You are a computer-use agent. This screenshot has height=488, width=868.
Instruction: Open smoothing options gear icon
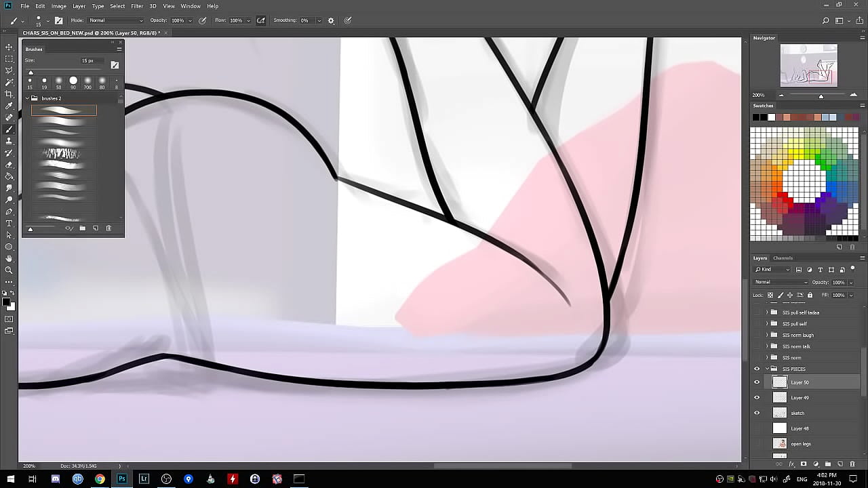[331, 20]
